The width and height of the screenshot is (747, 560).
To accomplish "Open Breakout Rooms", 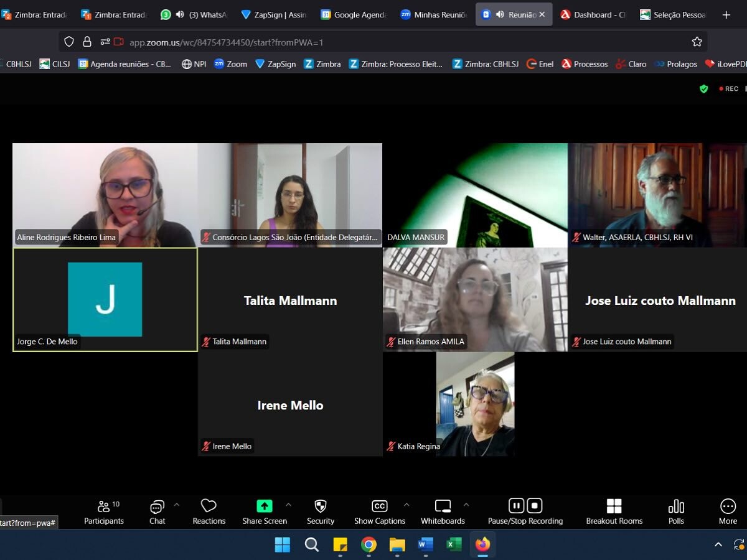I will 614,512.
